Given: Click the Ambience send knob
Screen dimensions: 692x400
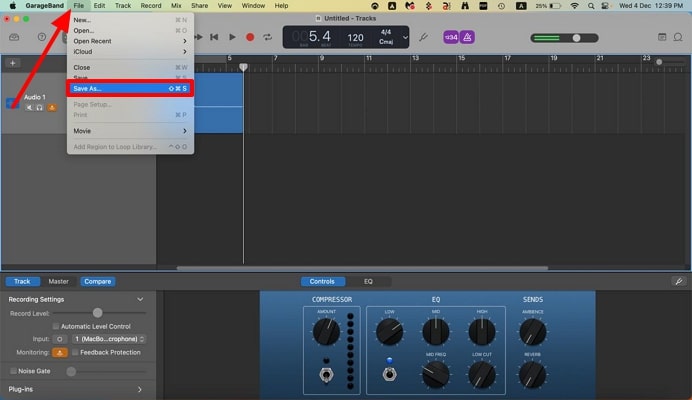Looking at the screenshot, I should coord(533,332).
